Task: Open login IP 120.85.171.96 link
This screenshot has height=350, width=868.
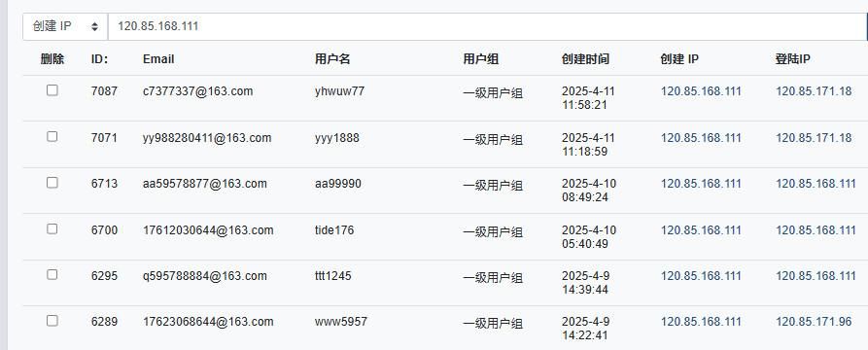Action: (814, 322)
